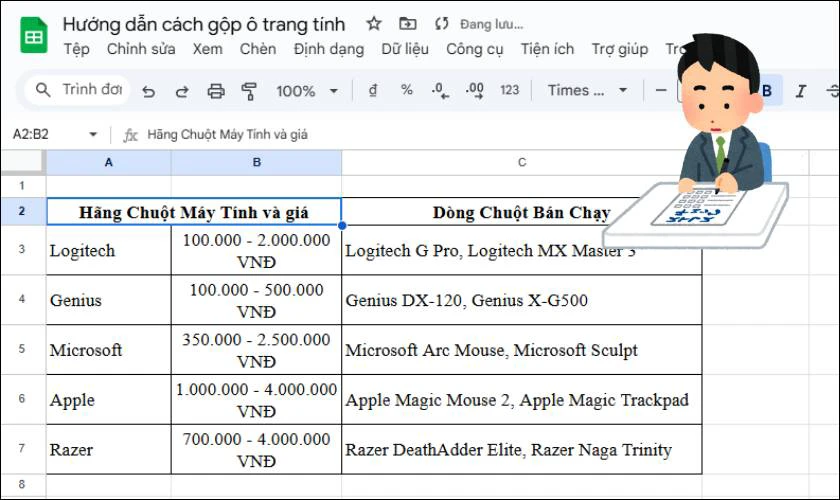Select column A header
This screenshot has width=840, height=500.
(109, 162)
